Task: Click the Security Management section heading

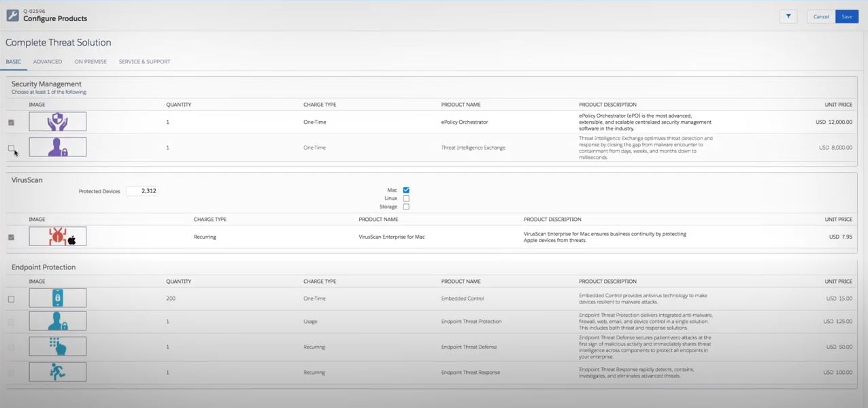Action: click(x=46, y=84)
